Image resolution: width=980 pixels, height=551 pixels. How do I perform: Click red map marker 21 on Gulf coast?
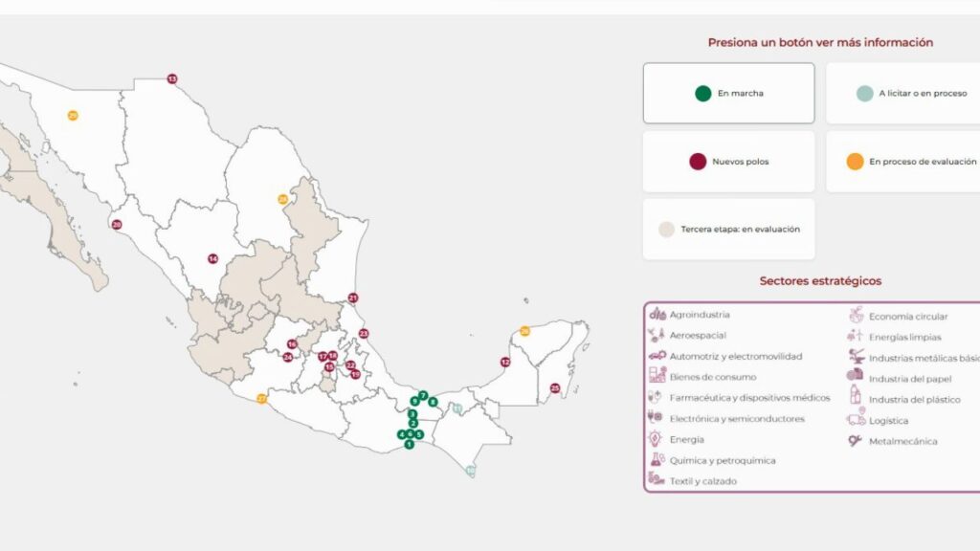pos(353,298)
